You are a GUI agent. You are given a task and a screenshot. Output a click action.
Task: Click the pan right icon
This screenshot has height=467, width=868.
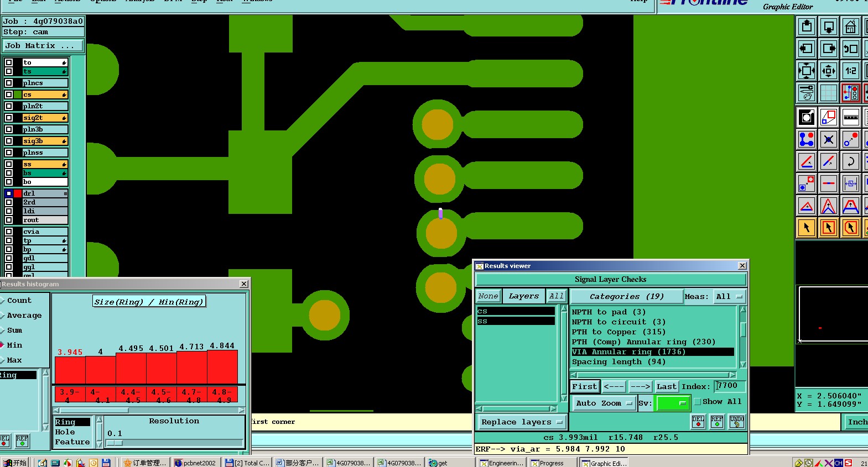pyautogui.click(x=829, y=49)
